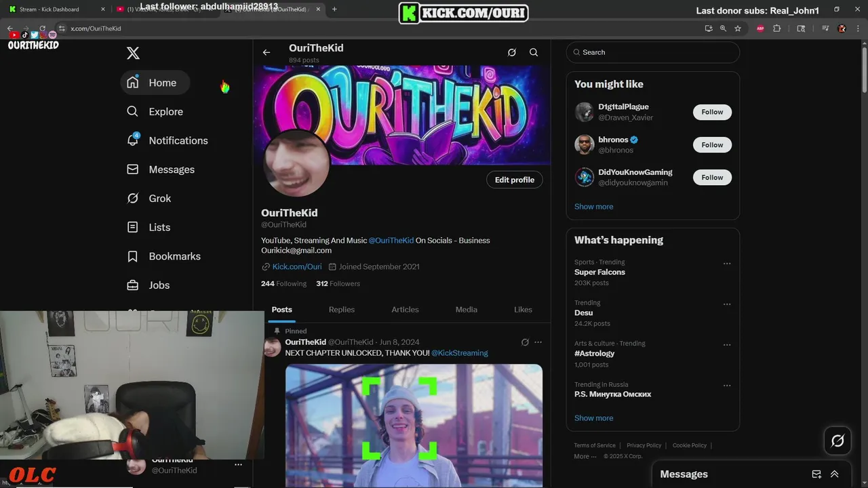Viewport: 868px width, 488px height.
Task: Open the Terms of Service footer link
Action: (x=595, y=445)
